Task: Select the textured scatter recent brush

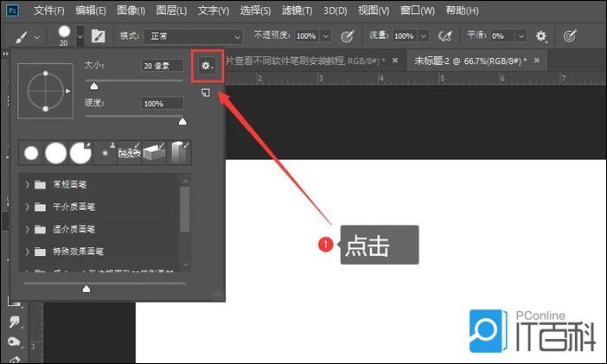Action: click(129, 153)
